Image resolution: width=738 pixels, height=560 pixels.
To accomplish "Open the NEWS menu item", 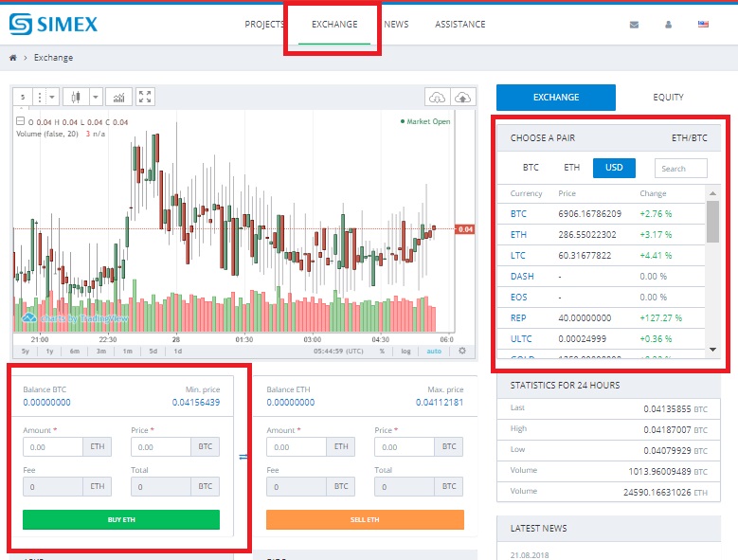I will click(x=396, y=24).
